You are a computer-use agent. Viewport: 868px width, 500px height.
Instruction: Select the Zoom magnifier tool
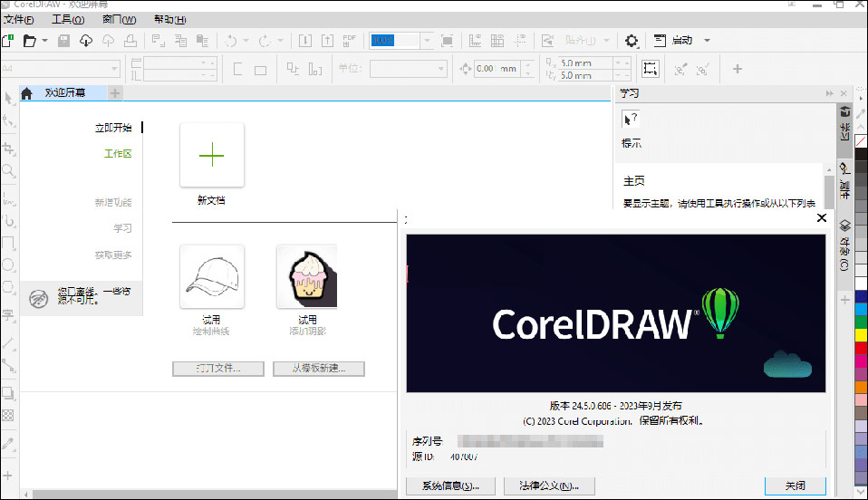[x=8, y=170]
